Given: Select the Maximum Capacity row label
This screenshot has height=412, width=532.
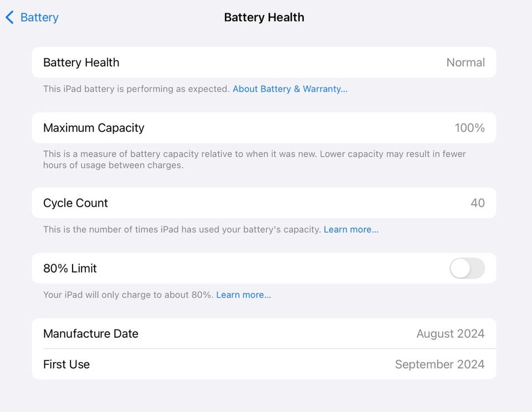Looking at the screenshot, I should coord(94,128).
